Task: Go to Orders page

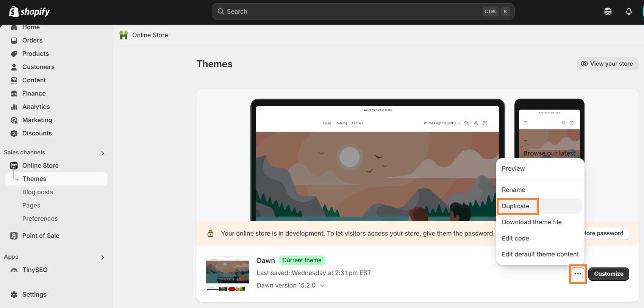Action: (x=32, y=40)
